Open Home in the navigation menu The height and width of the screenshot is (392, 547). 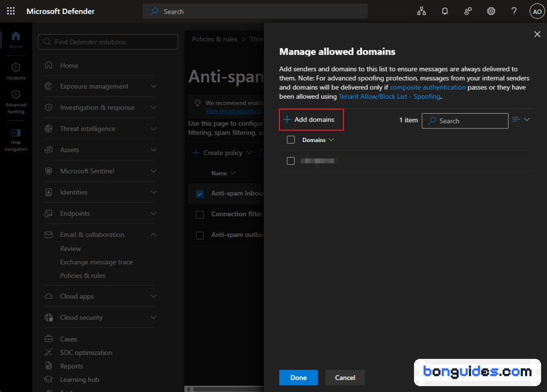click(x=69, y=66)
